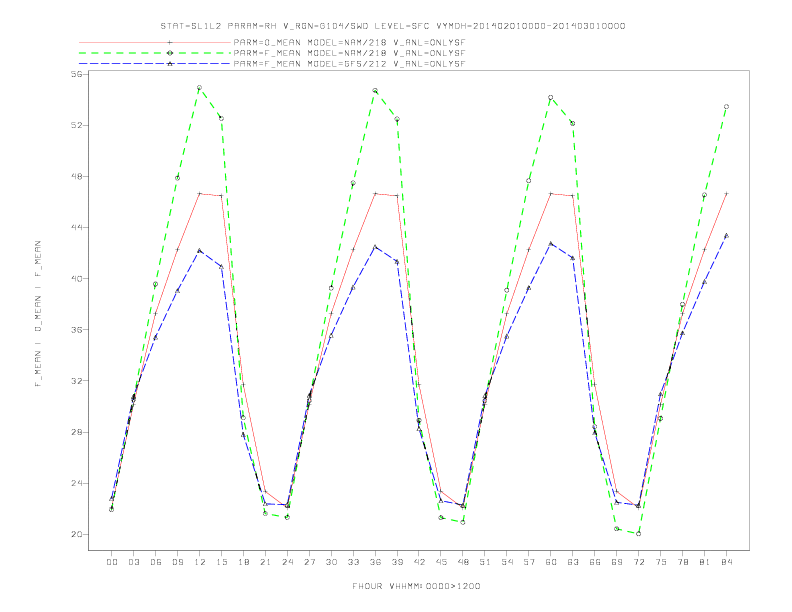Click the green dashed legend line sample
The width and height of the screenshot is (792, 612).
(155, 53)
